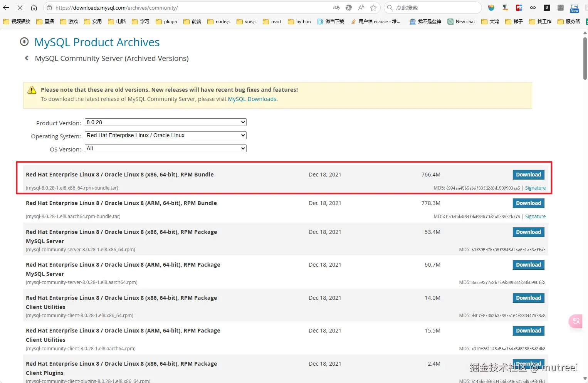Download x86 64-bit RPM Bundle
This screenshot has height=383, width=588.
528,175
